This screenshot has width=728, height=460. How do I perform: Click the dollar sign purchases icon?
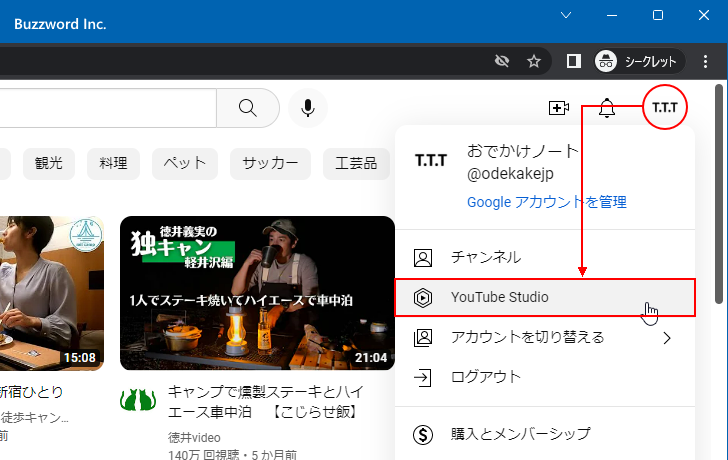coord(423,435)
